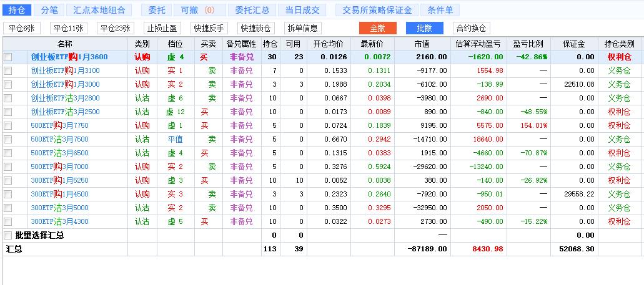Image resolution: width=644 pixels, height=285 pixels.
Task: Select the checkbox beside 300ETF沽3月4300
Action: click(x=8, y=221)
